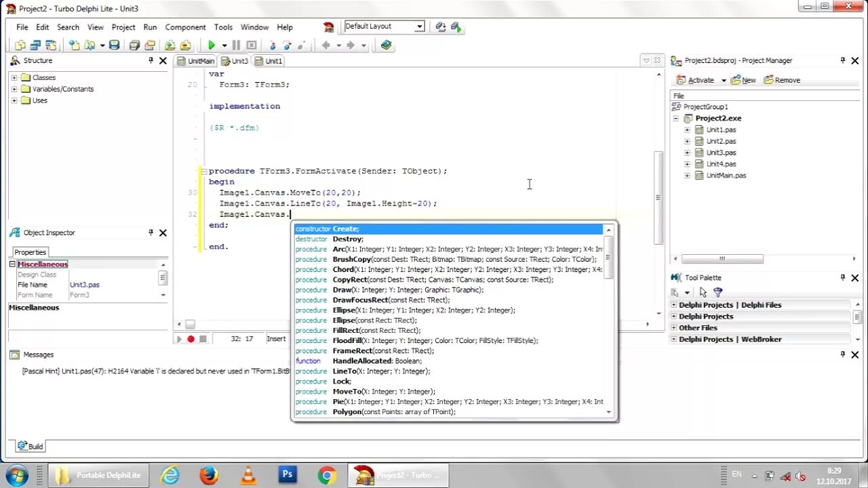Click the Save disk icon in toolbar

[115, 45]
